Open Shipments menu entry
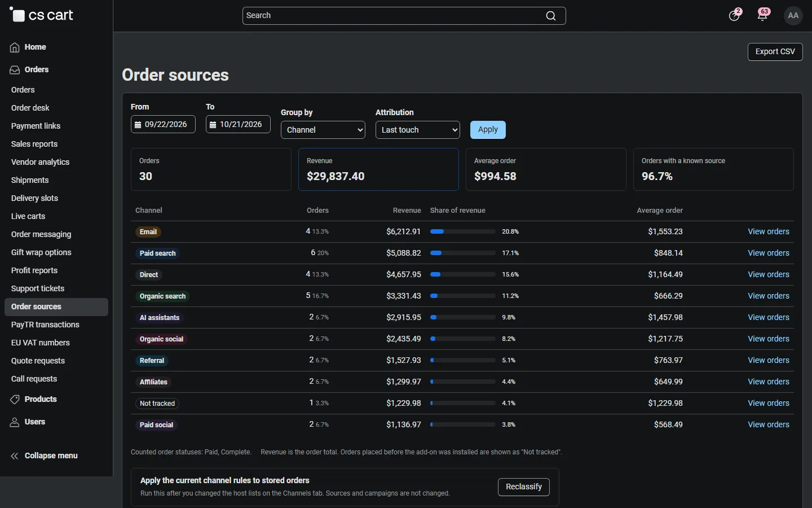Viewport: 812px width, 508px height. tap(30, 180)
